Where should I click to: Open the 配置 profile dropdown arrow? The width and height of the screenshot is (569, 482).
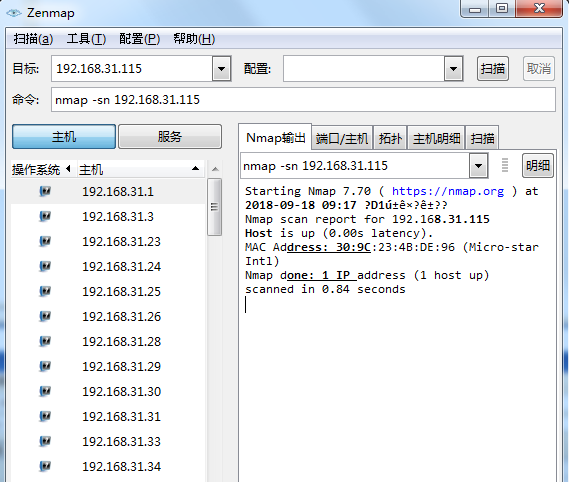tap(453, 69)
